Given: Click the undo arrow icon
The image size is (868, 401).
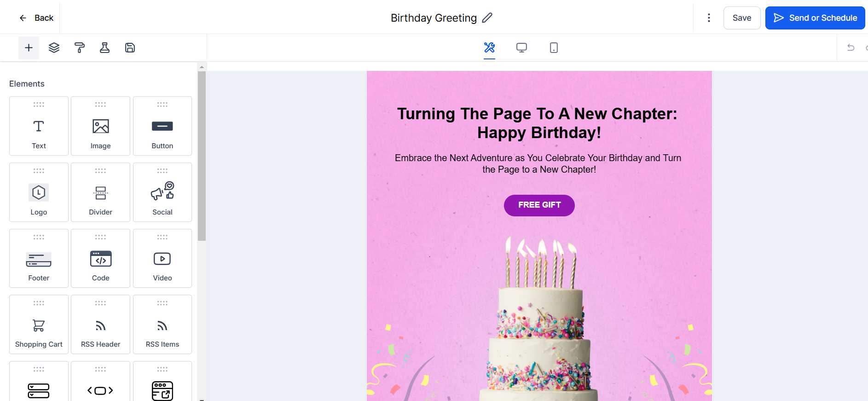Looking at the screenshot, I should (851, 48).
